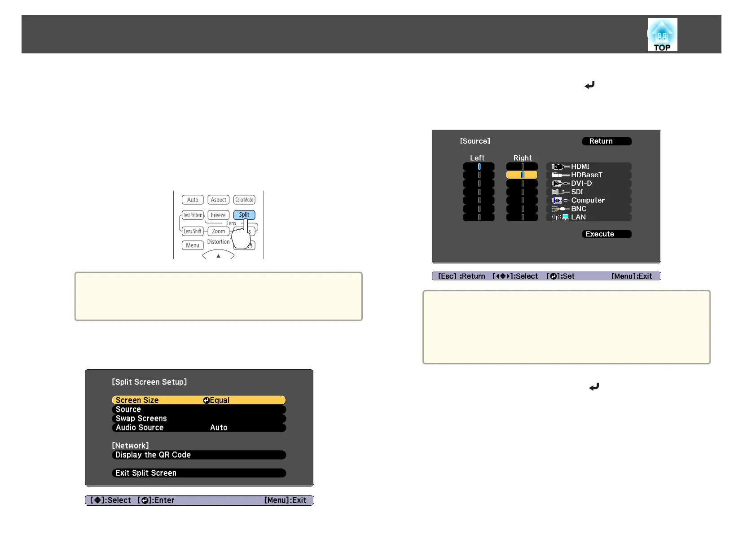Choose DVI-D for the Left screen
This screenshot has height=534, width=756.
pos(479,184)
